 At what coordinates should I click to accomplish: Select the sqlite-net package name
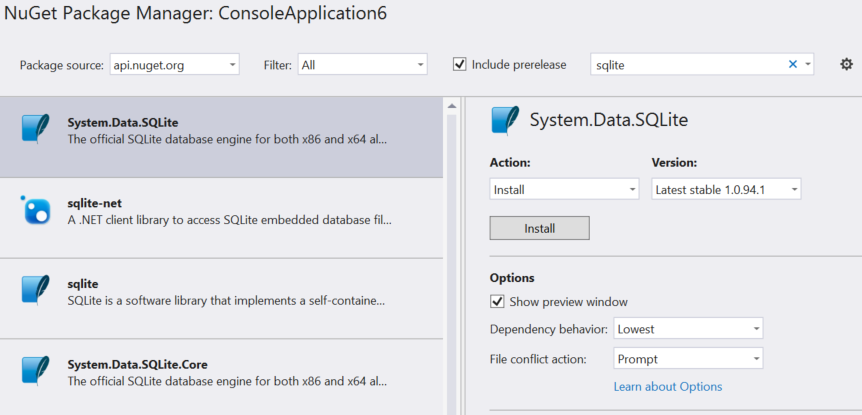pos(94,203)
